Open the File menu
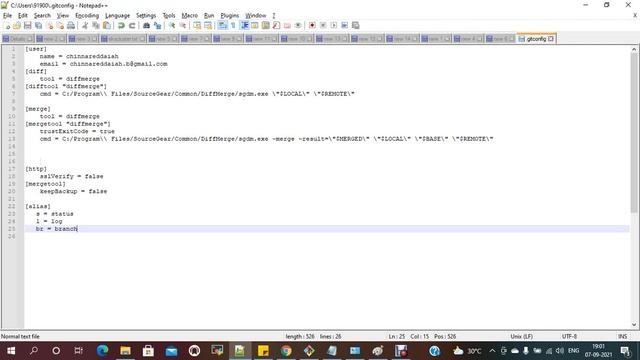The image size is (640, 360). [7, 16]
